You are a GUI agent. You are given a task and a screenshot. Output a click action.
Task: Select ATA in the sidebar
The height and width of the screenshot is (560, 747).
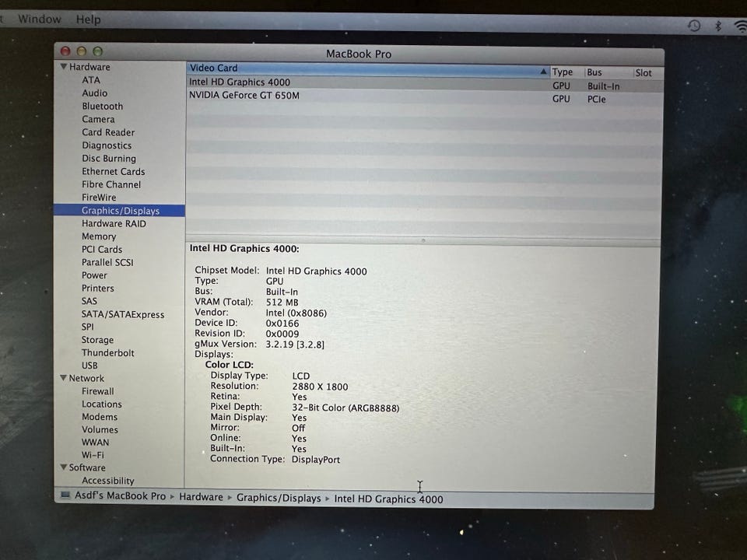90,80
